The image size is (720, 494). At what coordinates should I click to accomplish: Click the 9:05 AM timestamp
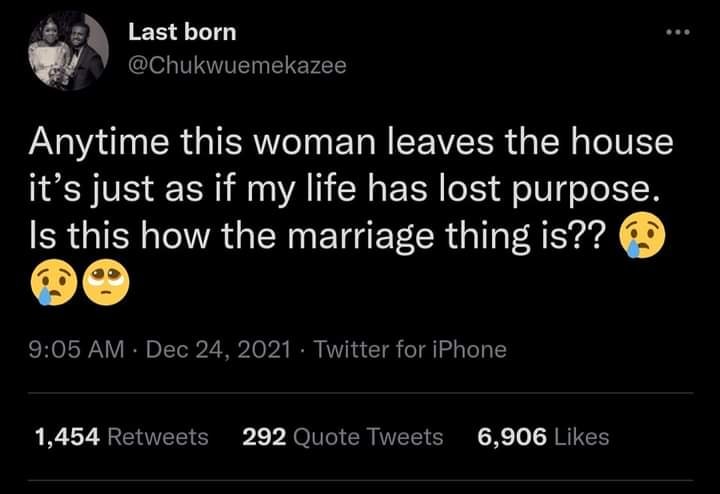point(79,349)
